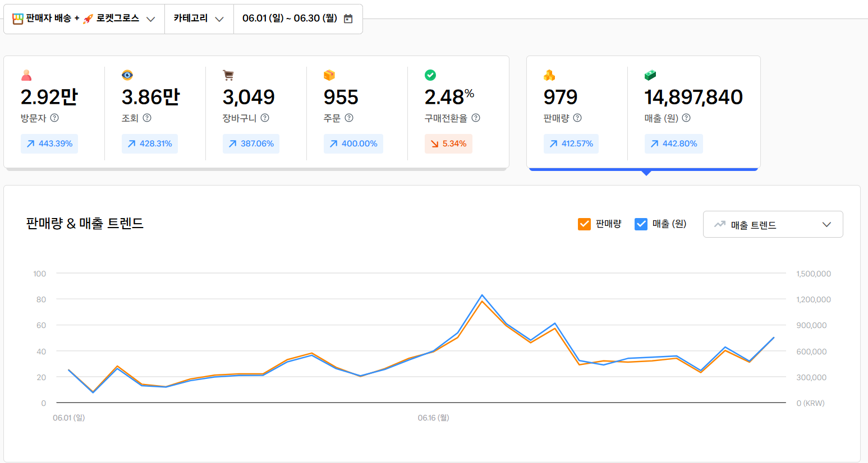
Task: Click the help icon next to 방문자
Action: pos(54,118)
